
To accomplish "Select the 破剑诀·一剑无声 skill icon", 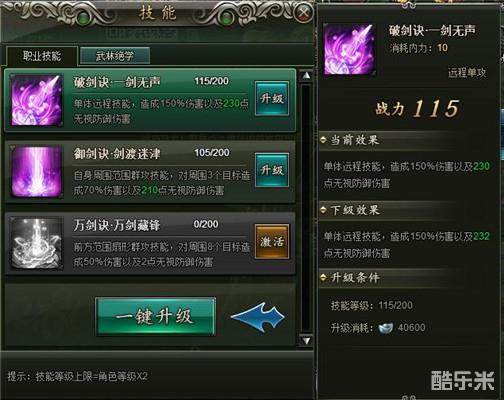I will click(x=37, y=100).
